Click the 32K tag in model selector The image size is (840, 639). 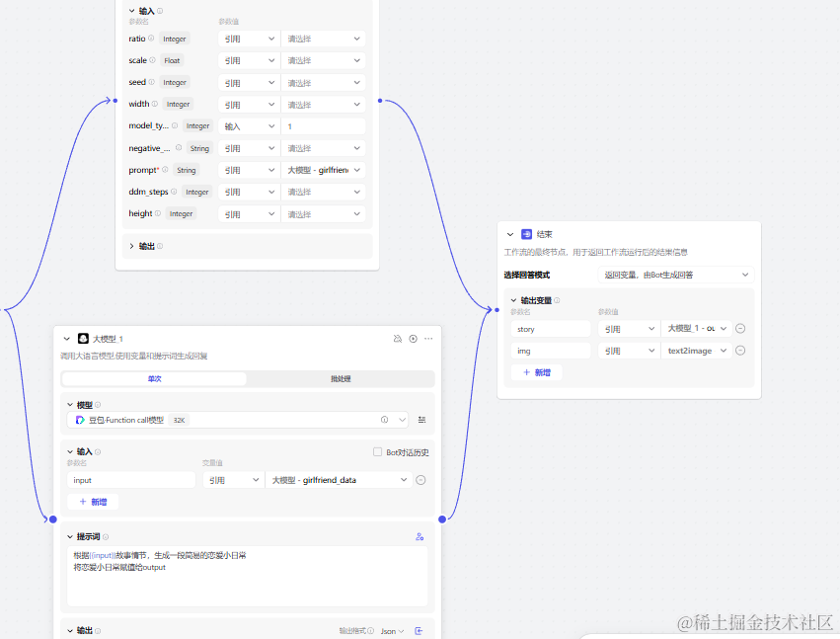179,420
